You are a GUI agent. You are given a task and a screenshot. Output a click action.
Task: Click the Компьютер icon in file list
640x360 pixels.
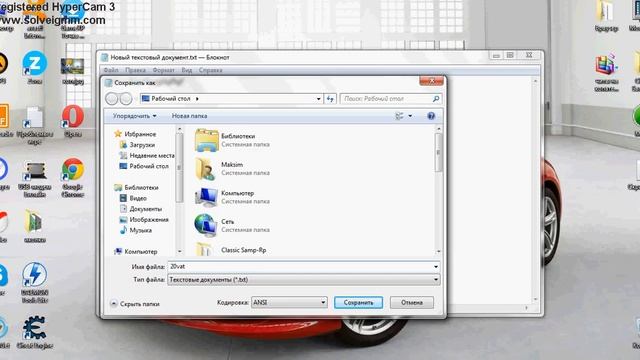(x=206, y=197)
